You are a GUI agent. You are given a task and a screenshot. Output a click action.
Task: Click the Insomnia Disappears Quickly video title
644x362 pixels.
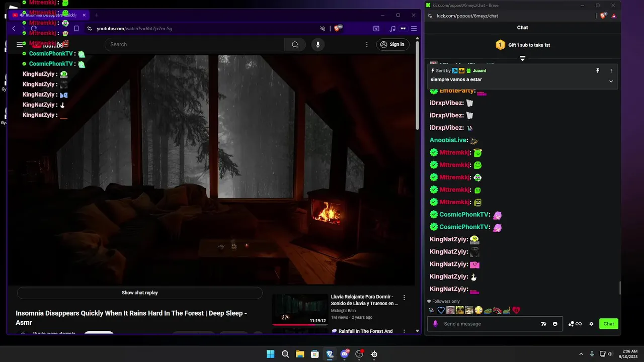pyautogui.click(x=131, y=318)
